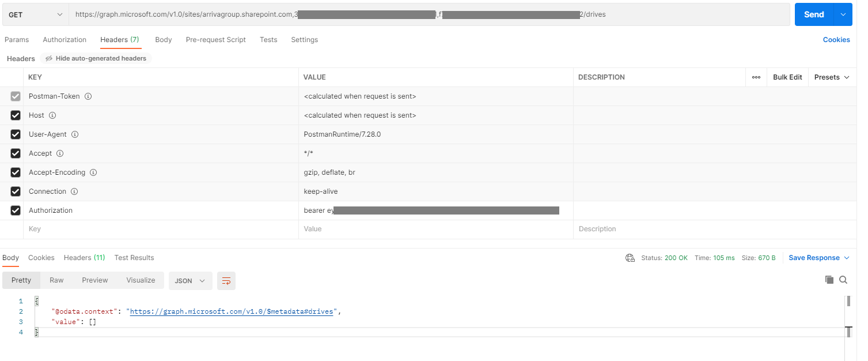
Task: Uncheck the Connection header checkbox
Action: pyautogui.click(x=16, y=191)
